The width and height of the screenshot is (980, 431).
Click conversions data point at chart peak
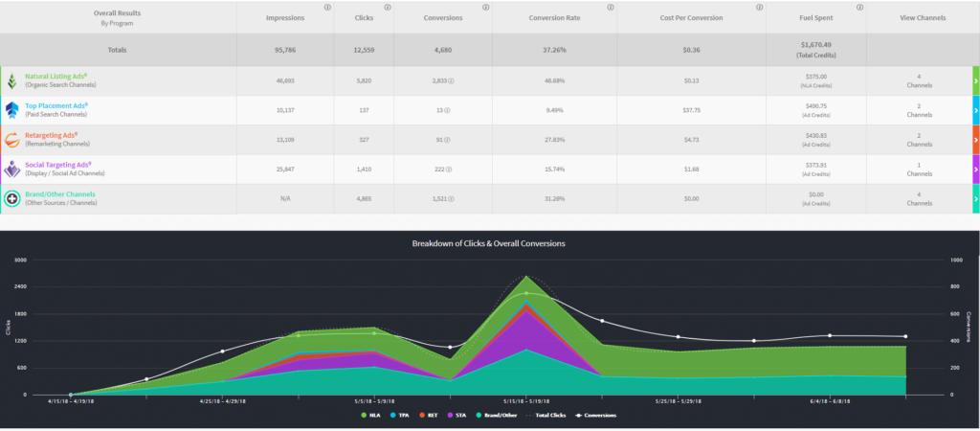coord(526,293)
